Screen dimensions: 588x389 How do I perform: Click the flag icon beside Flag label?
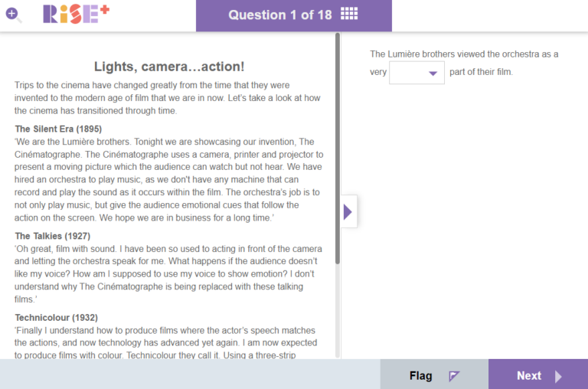(x=454, y=376)
